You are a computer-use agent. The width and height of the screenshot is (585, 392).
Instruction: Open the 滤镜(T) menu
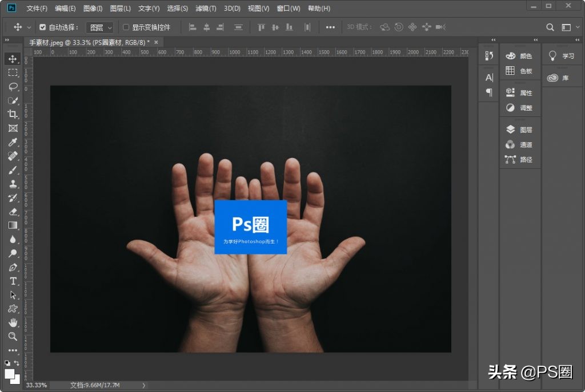coord(206,8)
